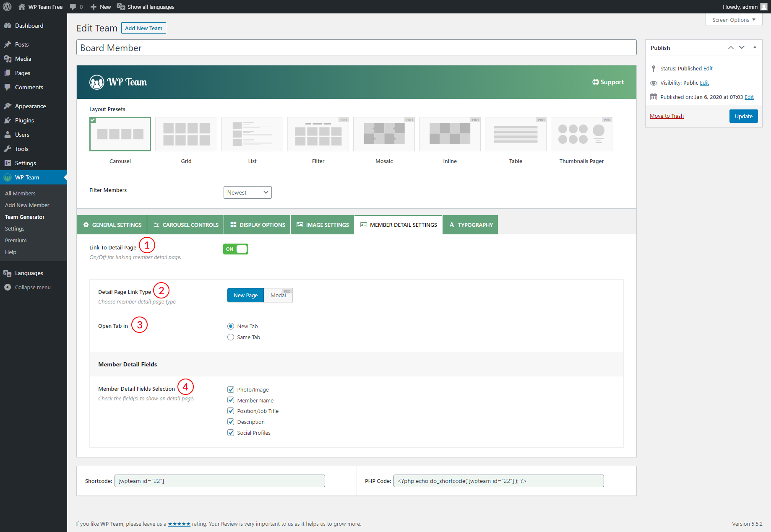Click the Dashboard gauge icon in sidebar
This screenshot has width=771, height=532.
tap(8, 26)
